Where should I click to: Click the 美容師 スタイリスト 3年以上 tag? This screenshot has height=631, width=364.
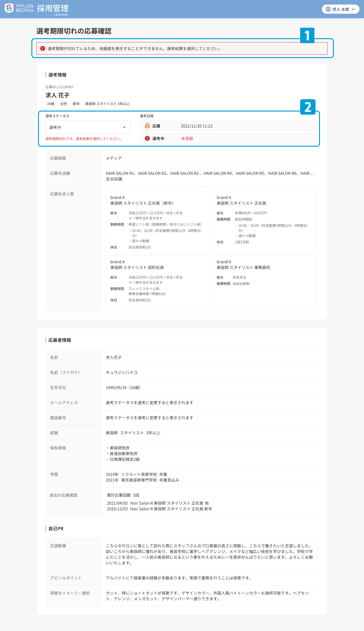[x=107, y=104]
